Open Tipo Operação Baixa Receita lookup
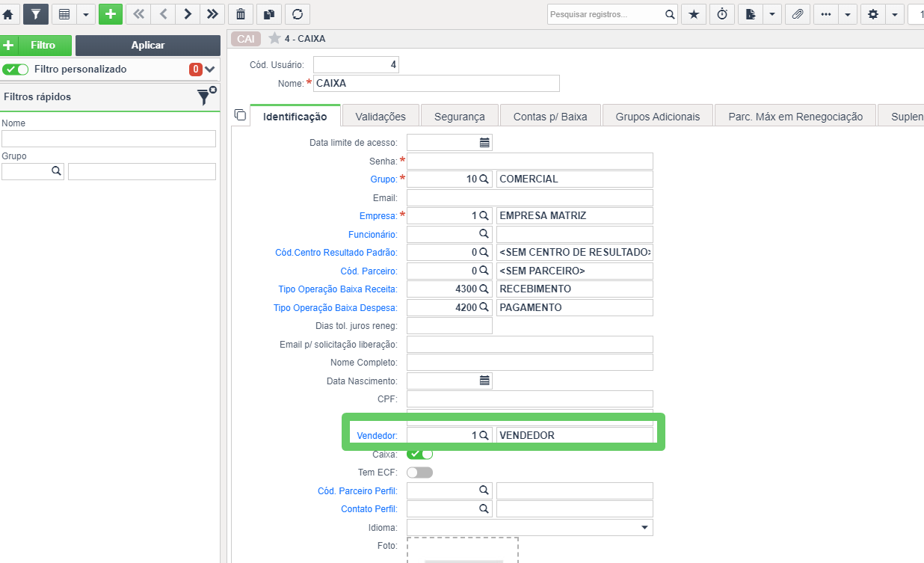 [484, 289]
